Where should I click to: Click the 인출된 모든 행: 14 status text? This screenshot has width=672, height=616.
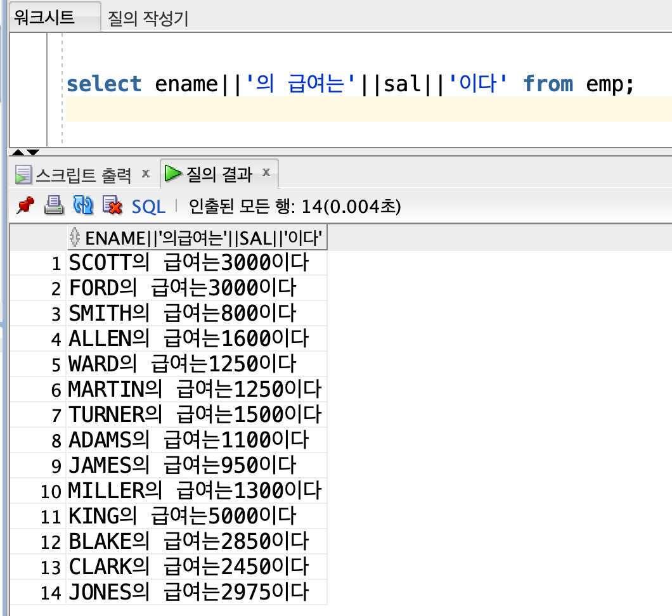point(295,207)
